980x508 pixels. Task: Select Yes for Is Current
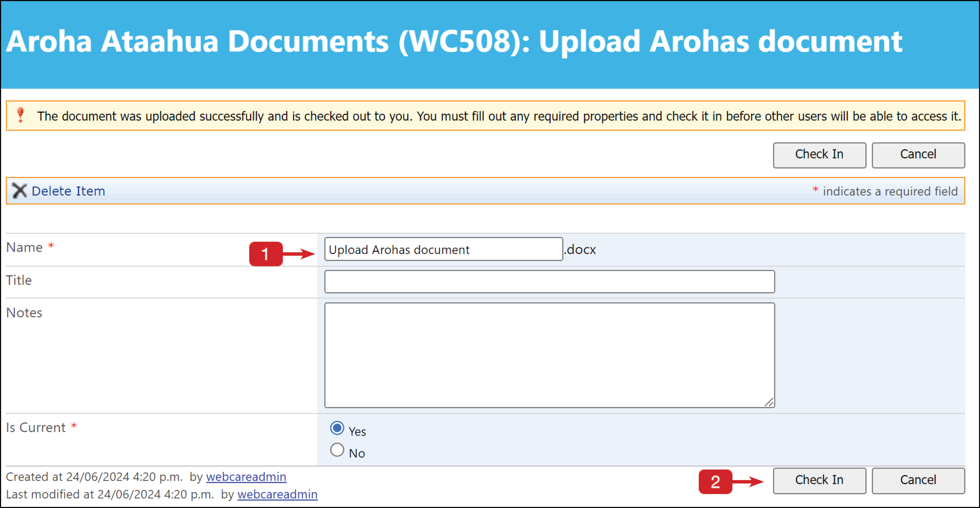point(337,428)
